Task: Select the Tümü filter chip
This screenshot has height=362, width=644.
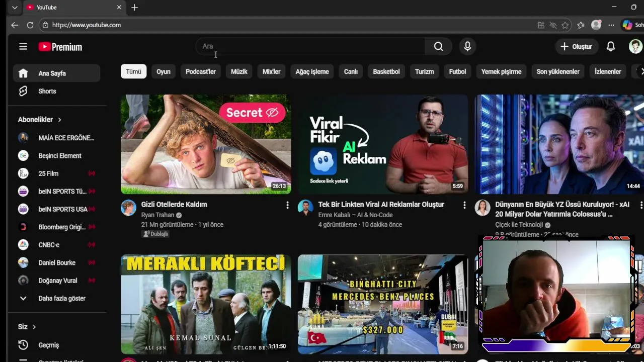Action: (133, 71)
